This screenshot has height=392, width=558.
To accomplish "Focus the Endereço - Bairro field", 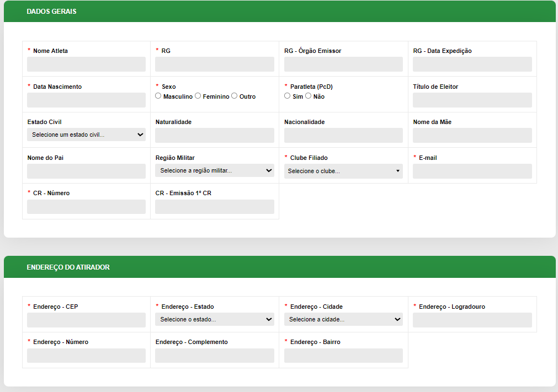I will coord(343,356).
